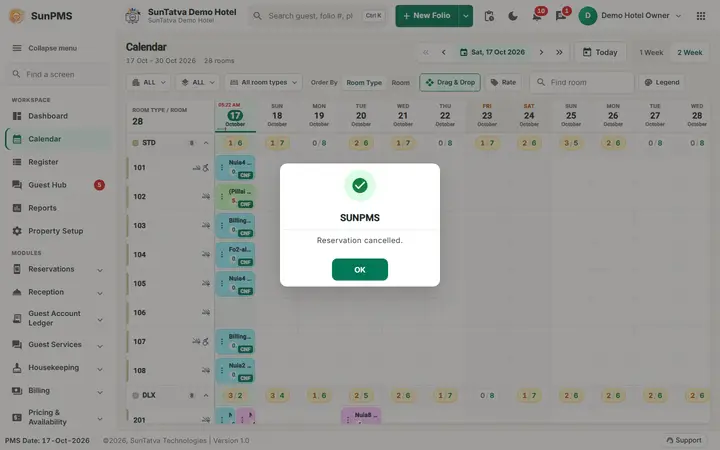This screenshot has height=450, width=720.
Task: Click DLX availability 3/4 on 18 October
Action: point(277,395)
